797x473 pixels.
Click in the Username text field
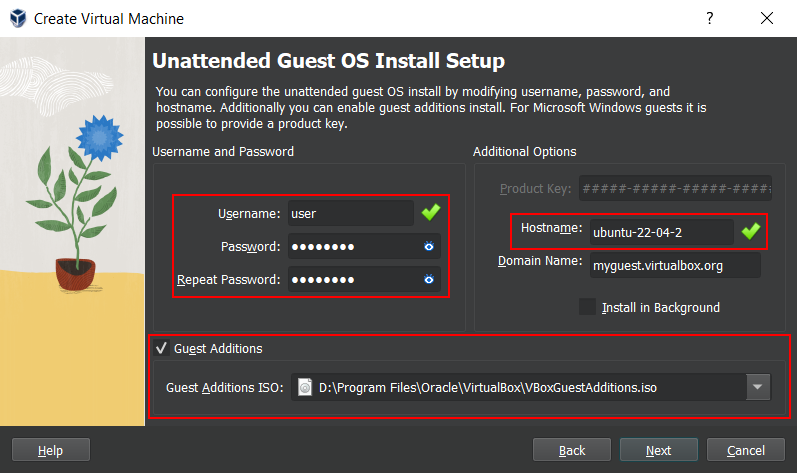[x=349, y=213]
